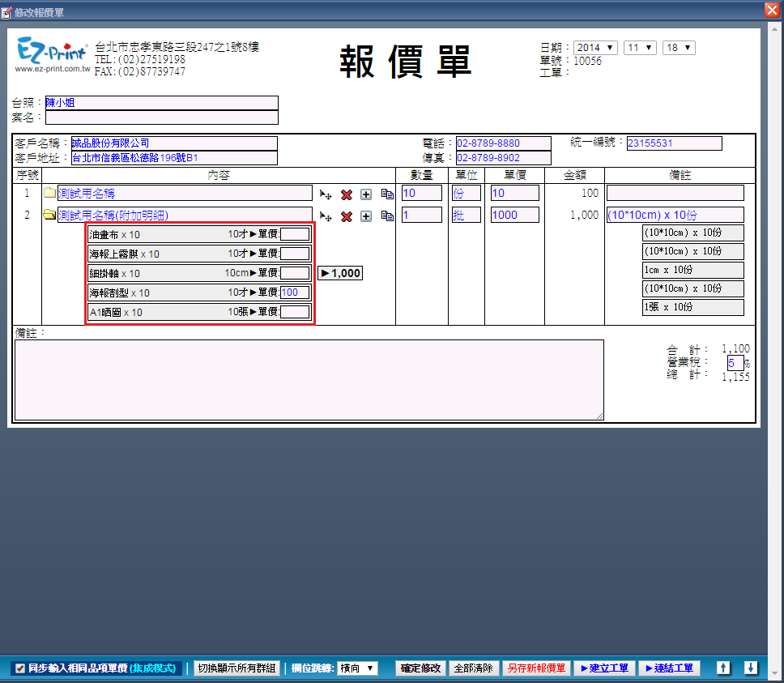Viewport: 784px width, 683px height.
Task: Click the red delete X on row 1
Action: tap(347, 194)
